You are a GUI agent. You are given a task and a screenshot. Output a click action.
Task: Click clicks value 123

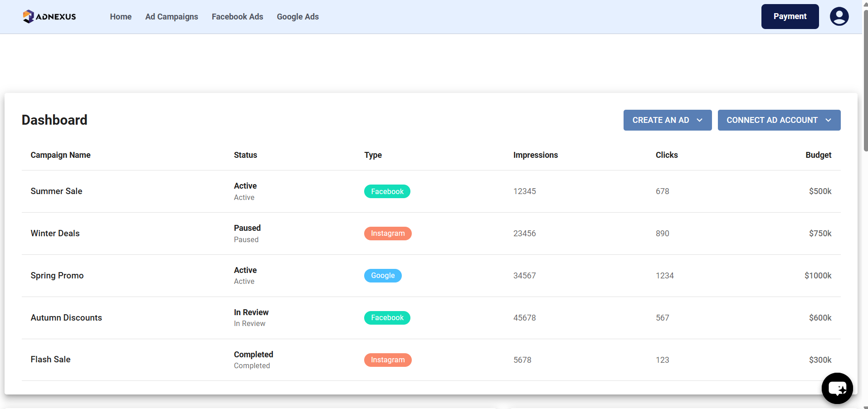(x=662, y=360)
